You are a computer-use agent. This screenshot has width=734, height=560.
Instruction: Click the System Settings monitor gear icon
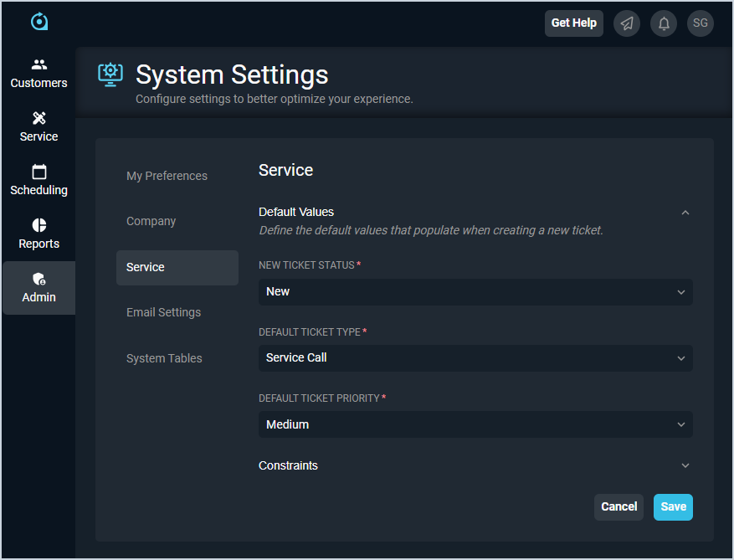[x=110, y=74]
